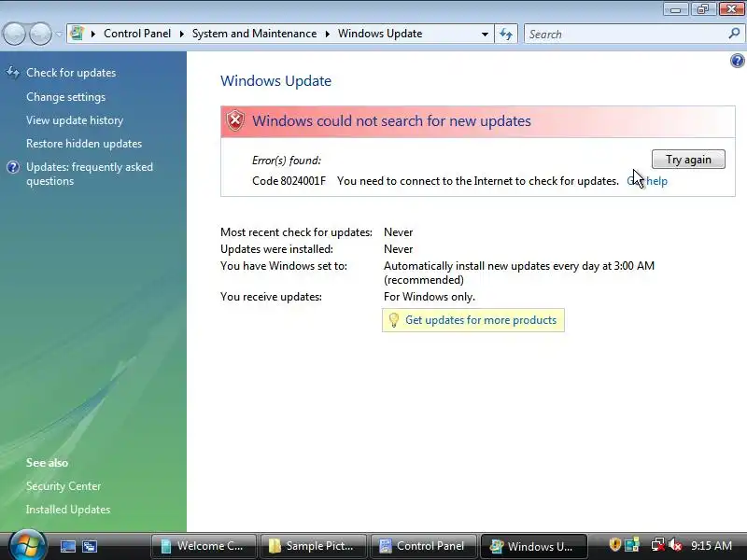Click the Control Panel icon in address bar
Viewport: 747px width, 560px height.
[x=77, y=34]
